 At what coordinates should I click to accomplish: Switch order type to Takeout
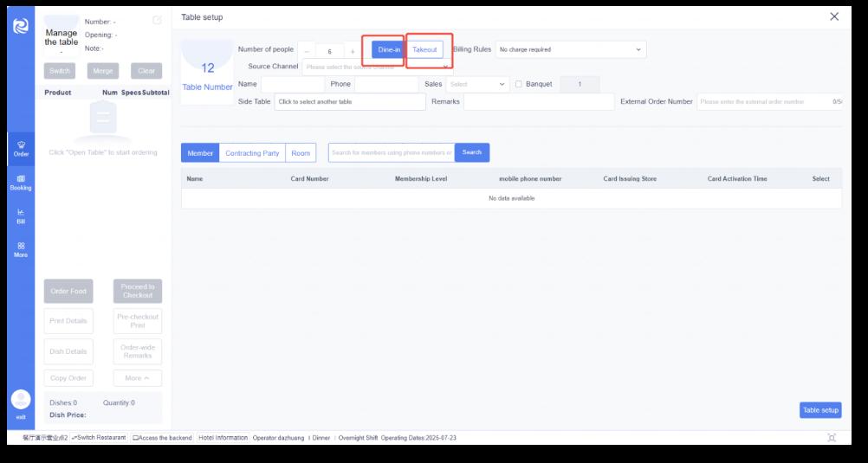pos(424,50)
